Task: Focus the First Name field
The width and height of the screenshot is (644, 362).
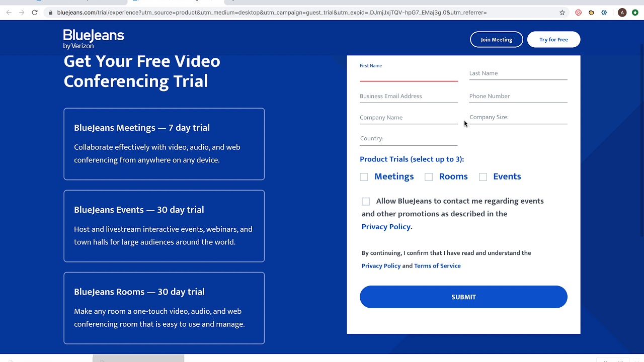Action: [409, 74]
